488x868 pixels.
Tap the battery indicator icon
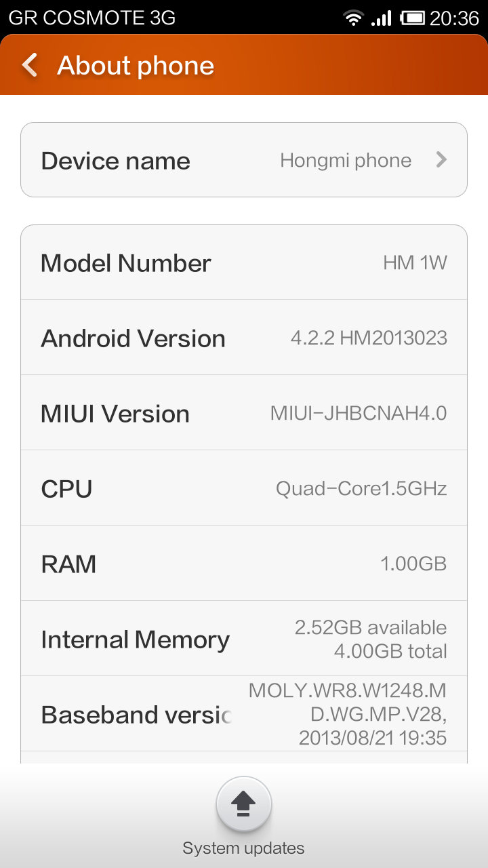tap(412, 18)
